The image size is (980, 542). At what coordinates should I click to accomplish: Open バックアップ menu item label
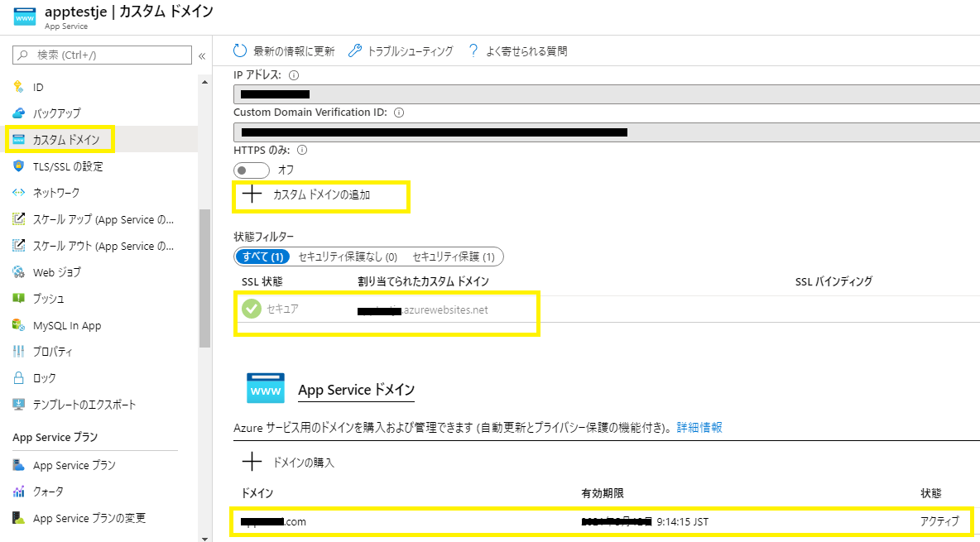pos(57,113)
